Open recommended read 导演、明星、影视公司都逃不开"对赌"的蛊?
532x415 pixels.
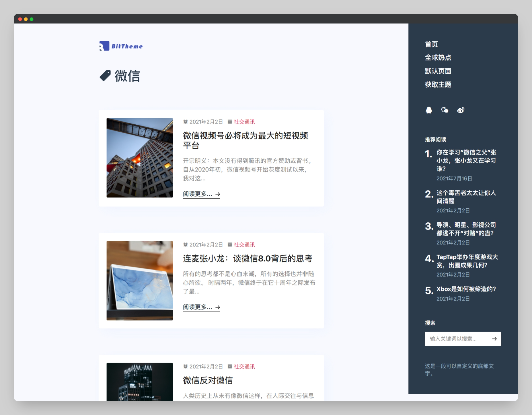pos(466,229)
